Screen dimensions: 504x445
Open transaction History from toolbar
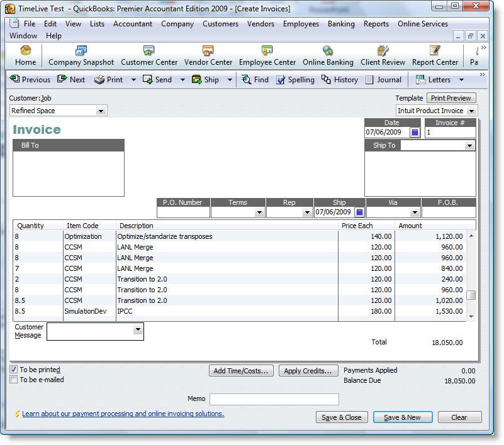point(339,79)
